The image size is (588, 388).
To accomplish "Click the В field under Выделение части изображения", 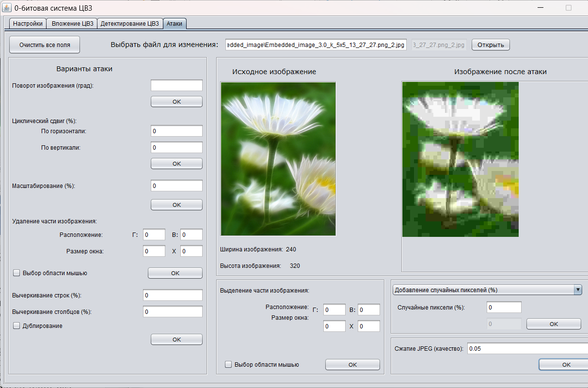I will [369, 310].
